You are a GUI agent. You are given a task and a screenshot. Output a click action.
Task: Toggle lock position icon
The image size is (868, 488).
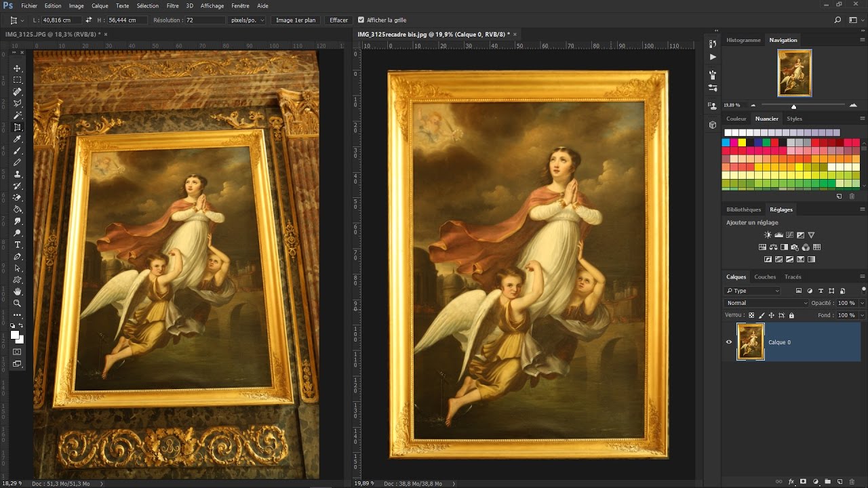771,315
